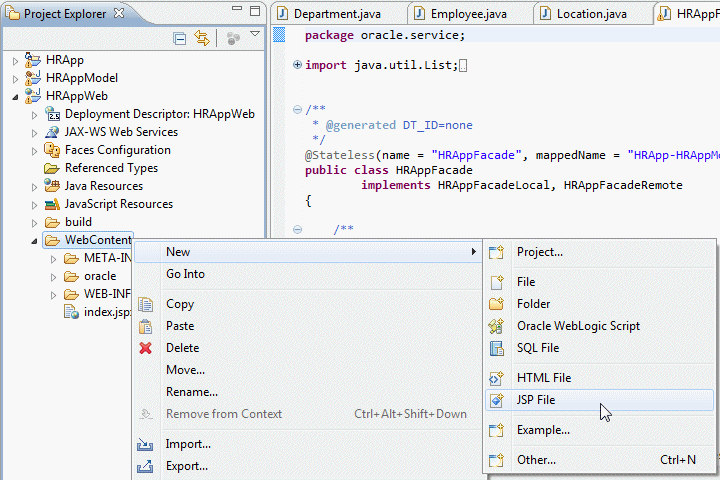Screen dimensions: 720x480
Task: Click the Collapse All icon in Project Explorer
Action: pos(180,38)
